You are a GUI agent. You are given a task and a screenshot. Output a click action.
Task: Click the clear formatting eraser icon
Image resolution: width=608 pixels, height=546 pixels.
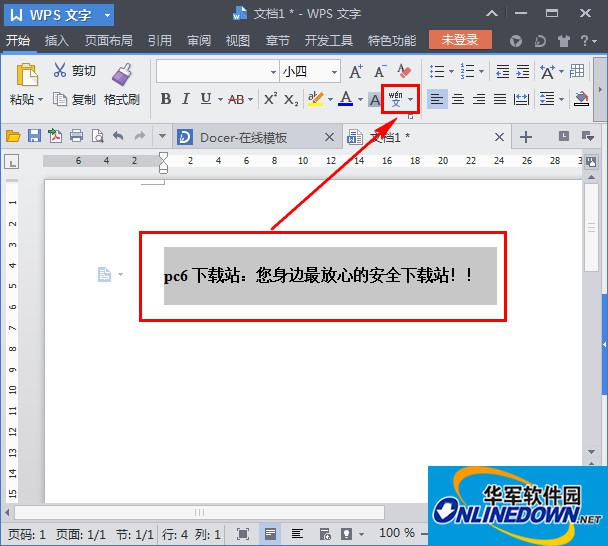[x=404, y=71]
